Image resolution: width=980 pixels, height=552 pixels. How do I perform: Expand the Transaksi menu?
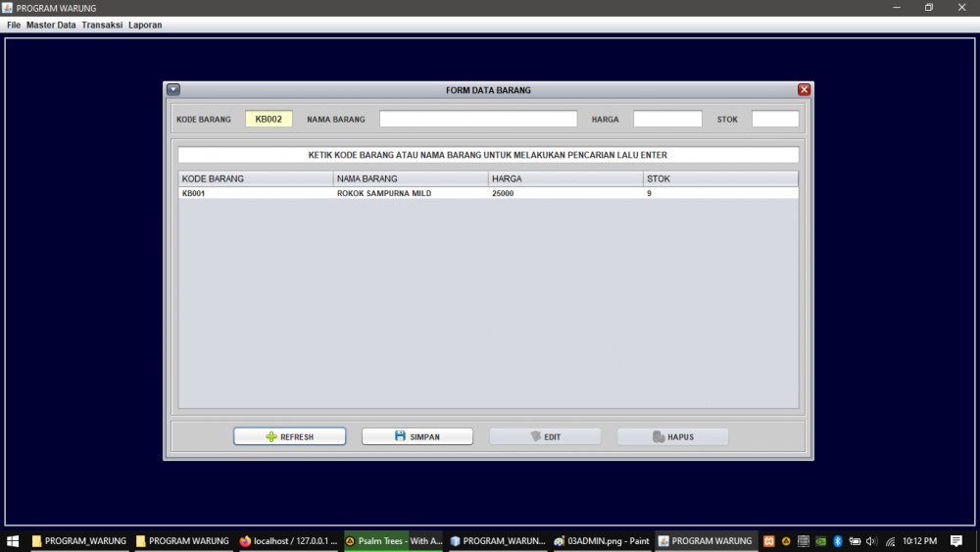[x=102, y=25]
